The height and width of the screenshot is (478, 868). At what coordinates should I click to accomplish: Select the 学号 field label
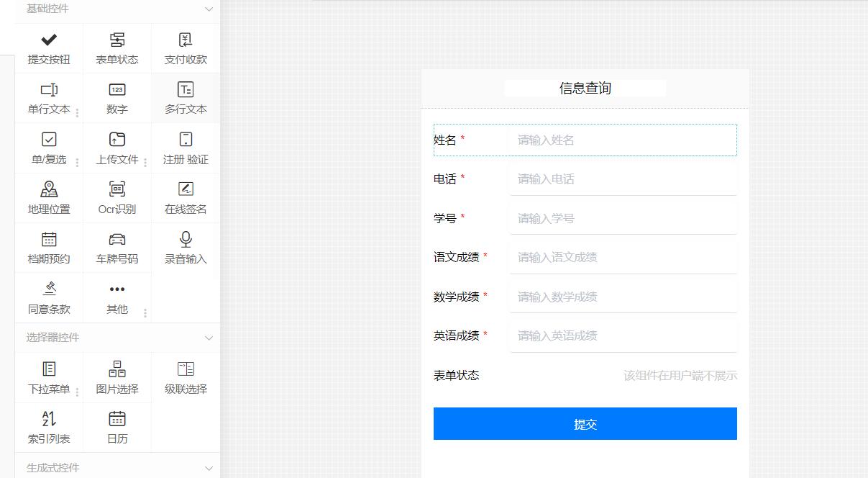[445, 218]
